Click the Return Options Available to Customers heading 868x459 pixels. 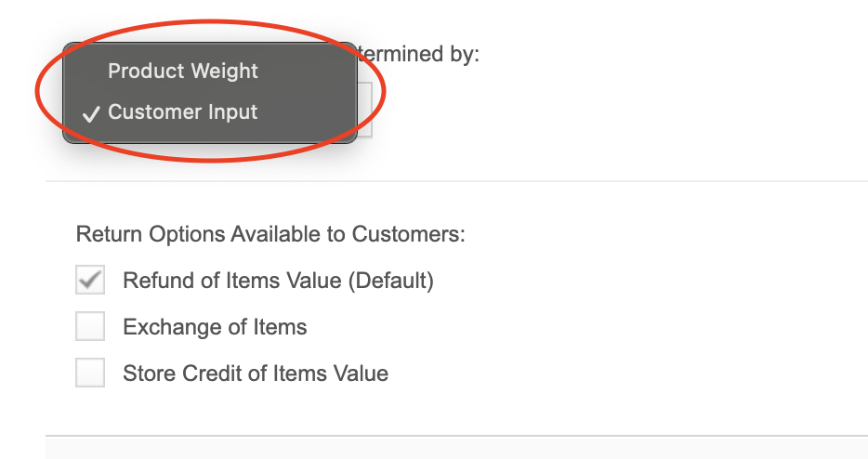(x=270, y=233)
